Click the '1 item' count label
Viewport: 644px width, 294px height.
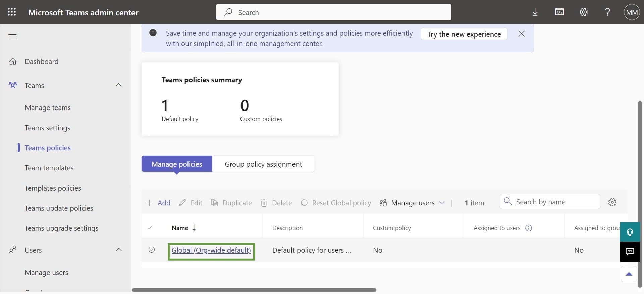coord(474,203)
